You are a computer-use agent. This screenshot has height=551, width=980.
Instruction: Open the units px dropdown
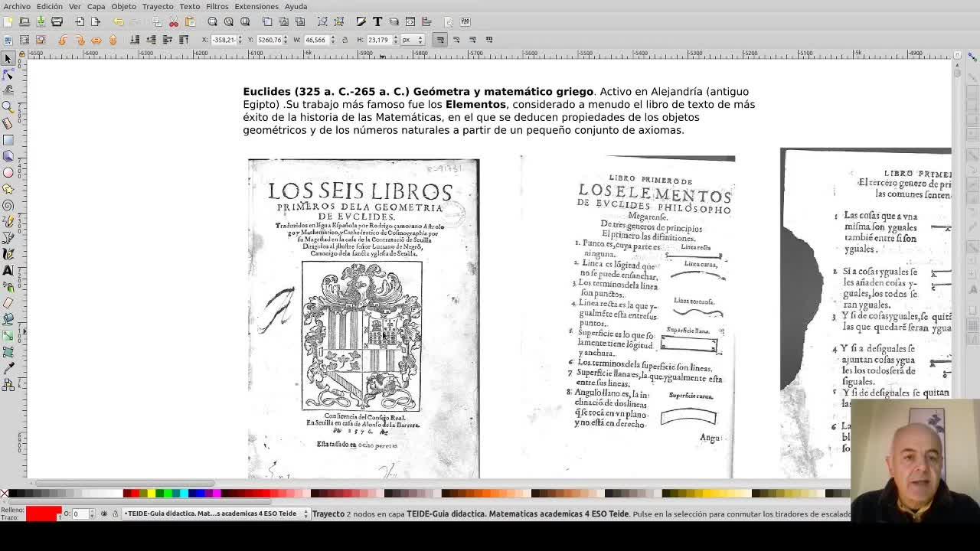(411, 40)
